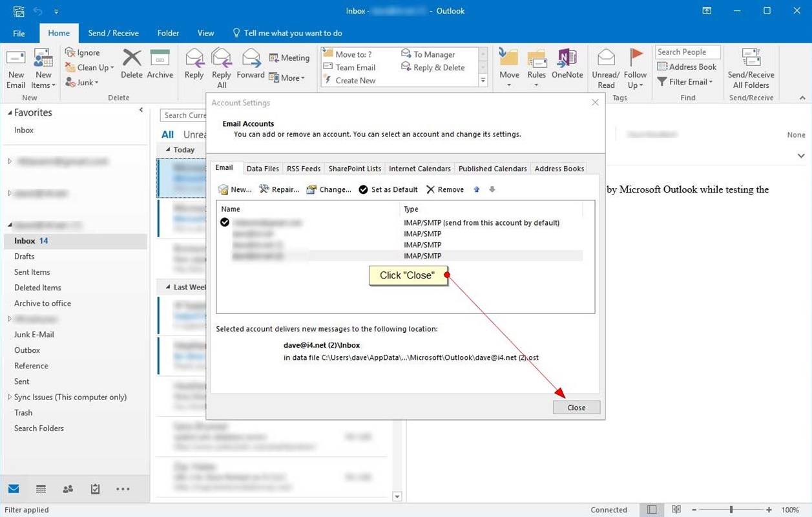Remove the selected email account
Viewport: 812px width, 517px height.
tap(445, 189)
